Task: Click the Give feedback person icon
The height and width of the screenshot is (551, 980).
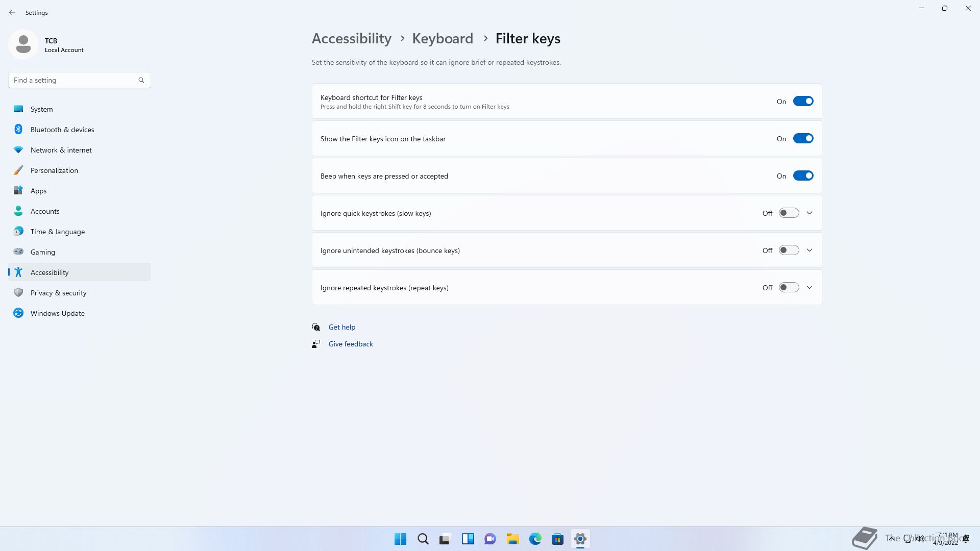Action: point(316,344)
